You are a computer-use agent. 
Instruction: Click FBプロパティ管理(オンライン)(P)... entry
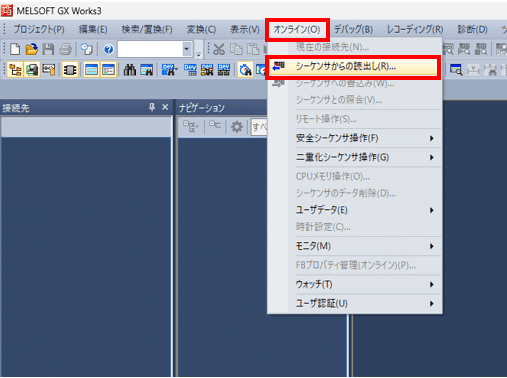click(355, 265)
